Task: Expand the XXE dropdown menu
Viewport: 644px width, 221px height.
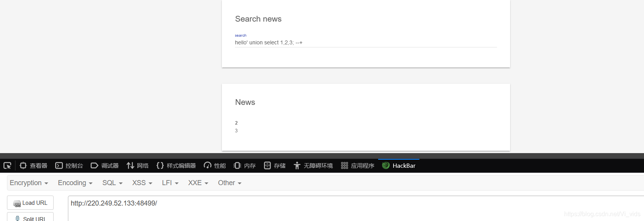Action: [x=198, y=183]
